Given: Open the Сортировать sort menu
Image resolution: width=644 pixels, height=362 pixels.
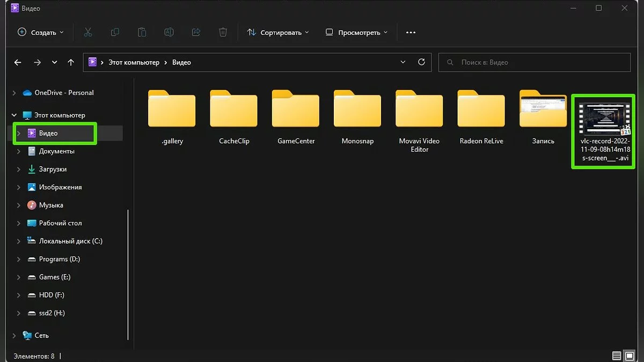Looking at the screenshot, I should click(278, 32).
